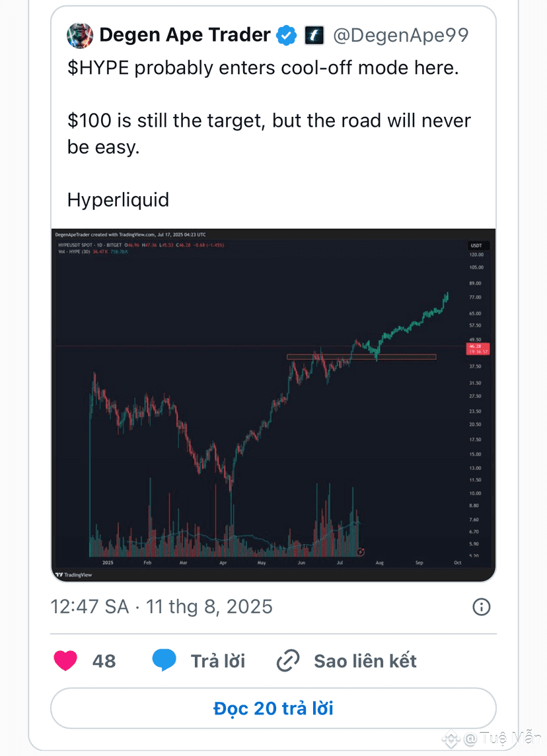Click the 48 likes count
547x756 pixels.
(x=104, y=661)
